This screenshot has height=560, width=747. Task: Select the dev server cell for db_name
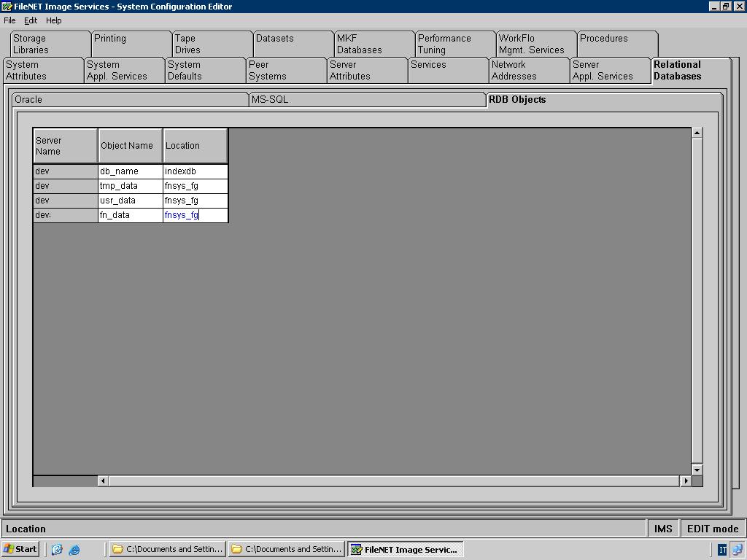tap(66, 171)
